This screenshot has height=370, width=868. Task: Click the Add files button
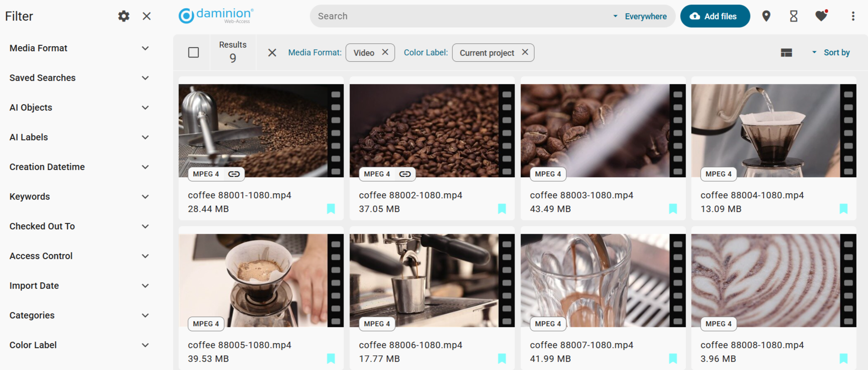715,16
